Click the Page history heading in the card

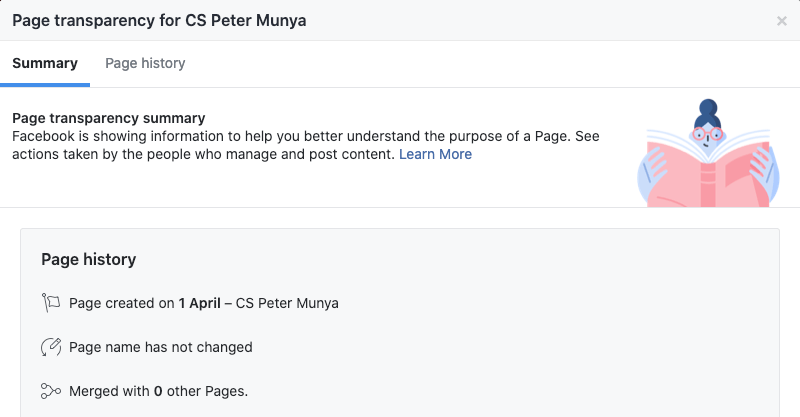click(89, 259)
